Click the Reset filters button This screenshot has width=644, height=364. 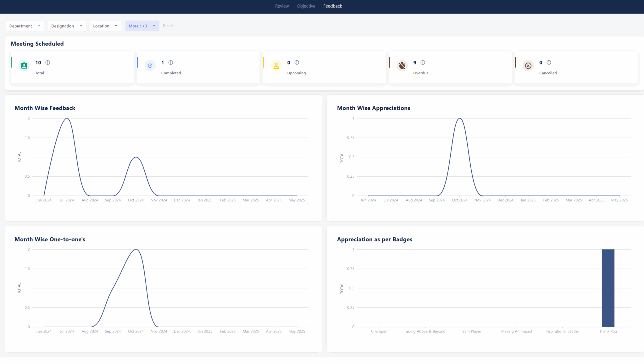168,25
